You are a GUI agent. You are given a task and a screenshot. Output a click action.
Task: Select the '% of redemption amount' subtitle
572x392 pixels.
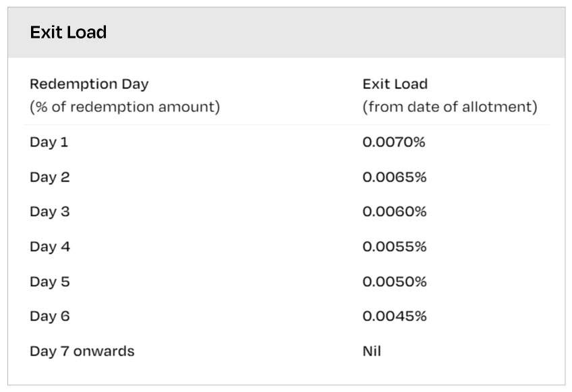point(125,107)
